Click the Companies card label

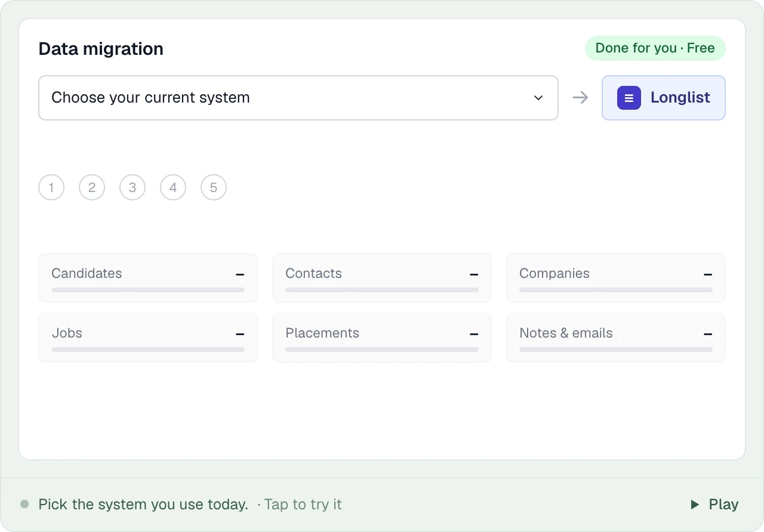554,273
